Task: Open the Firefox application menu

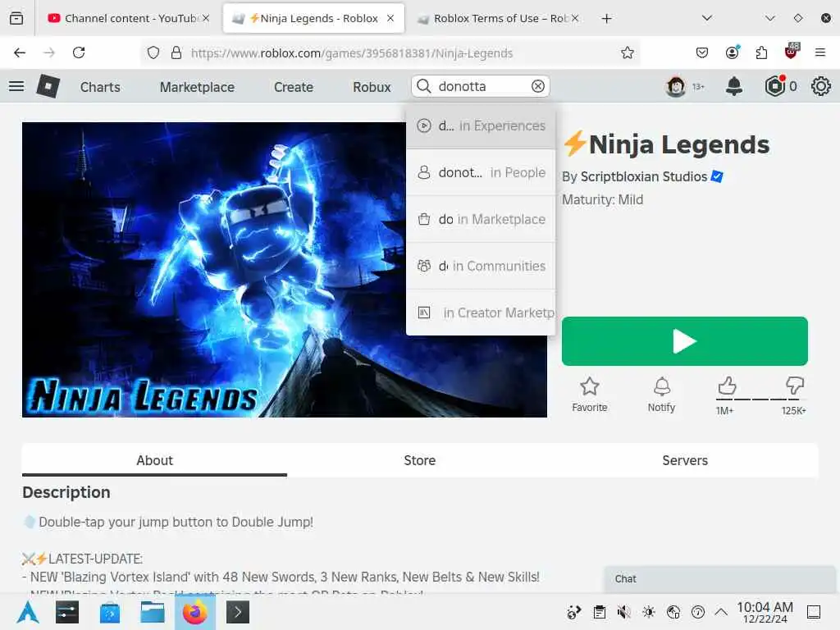Action: [820, 52]
